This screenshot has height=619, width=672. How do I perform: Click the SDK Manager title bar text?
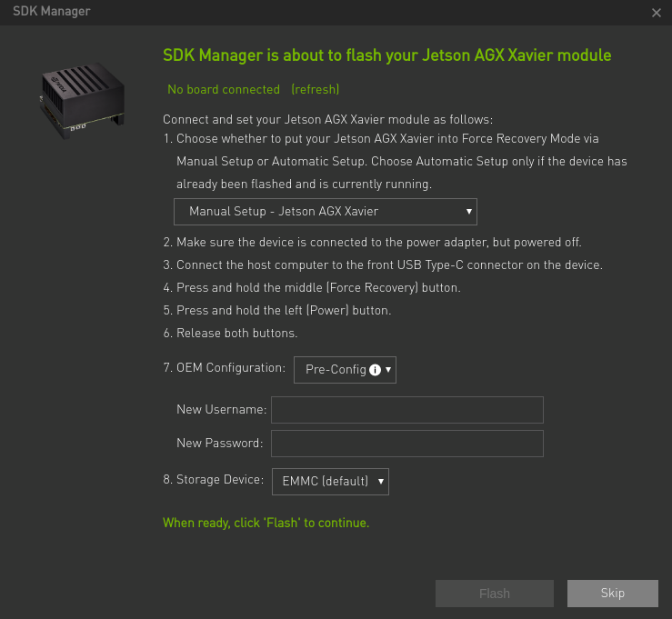51,12
